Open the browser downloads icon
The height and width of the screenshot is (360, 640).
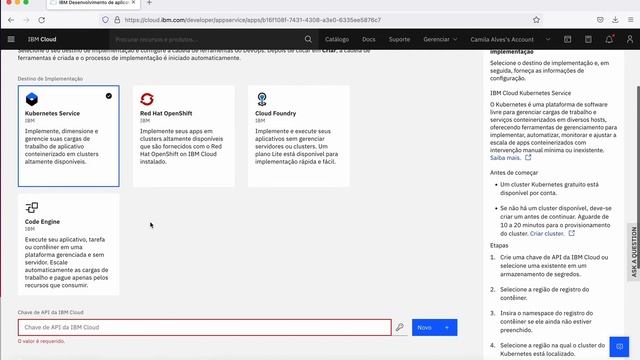click(615, 20)
